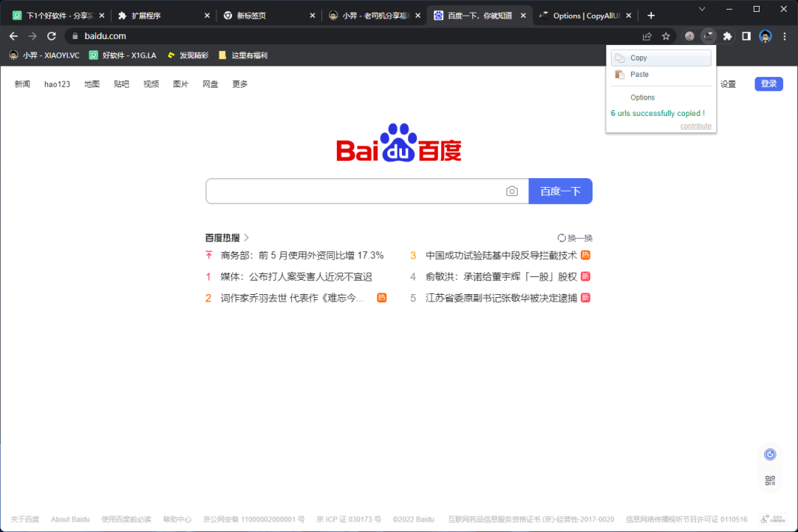Toggle dark mode with the blue circular icon
The width and height of the screenshot is (798, 532).
pos(770,454)
